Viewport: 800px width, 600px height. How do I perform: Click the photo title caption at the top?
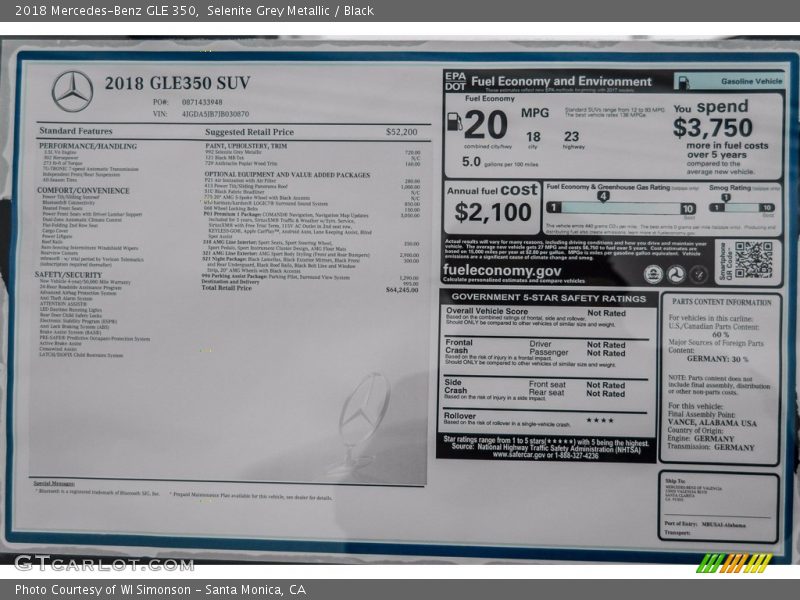click(194, 11)
